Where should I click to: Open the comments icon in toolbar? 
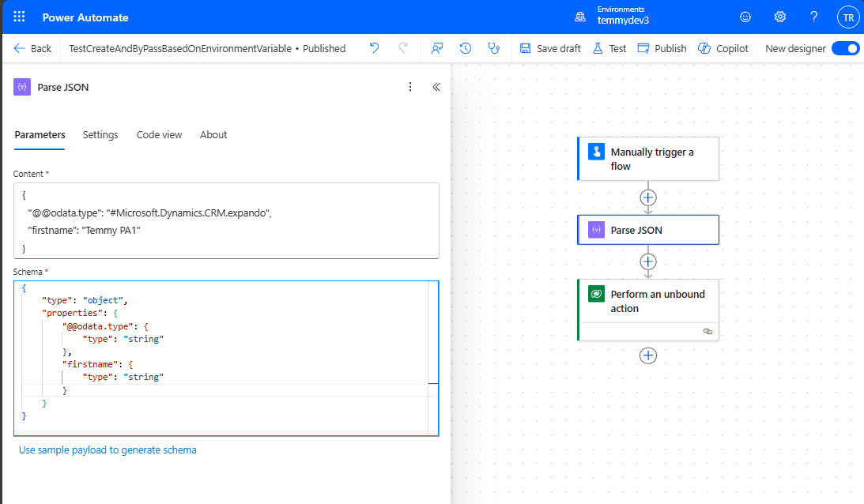[437, 48]
